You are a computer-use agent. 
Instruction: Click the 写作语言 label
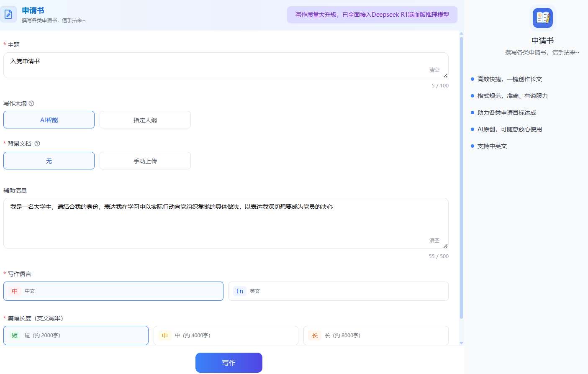tap(19, 274)
